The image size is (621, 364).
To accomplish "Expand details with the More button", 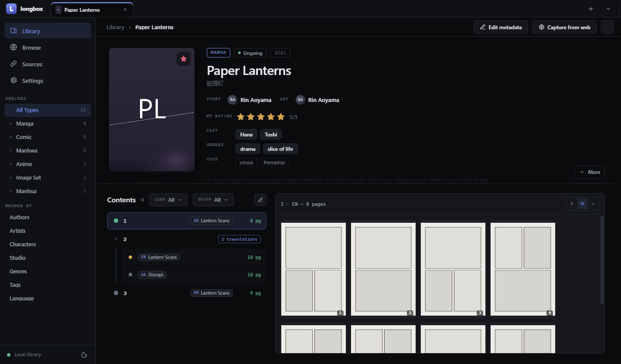I will 590,172.
